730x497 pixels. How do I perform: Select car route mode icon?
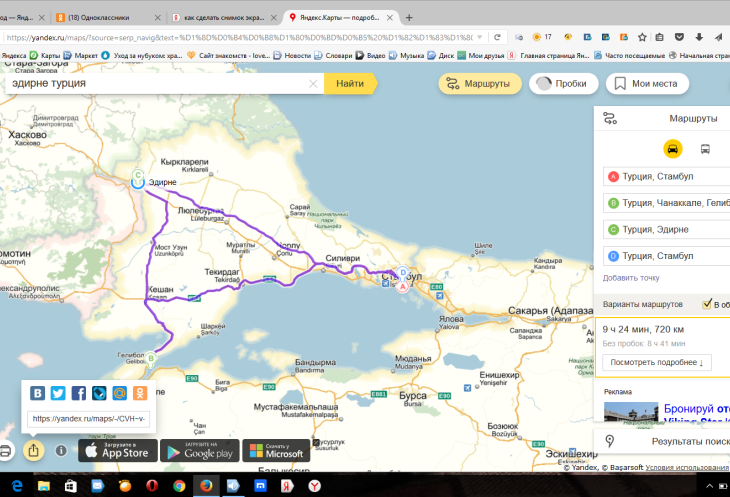(673, 149)
